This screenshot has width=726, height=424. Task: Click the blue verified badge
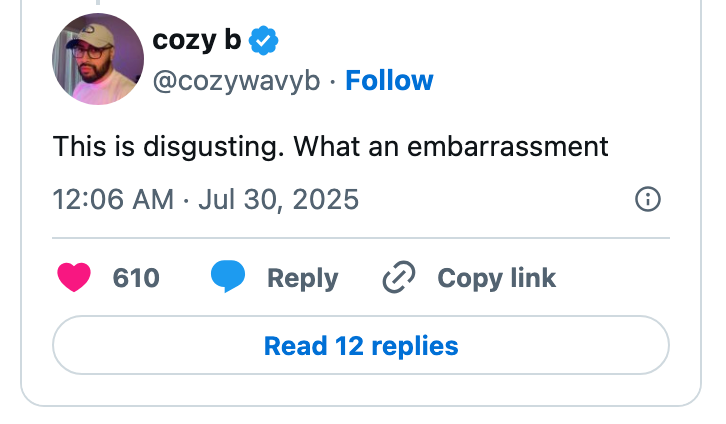(264, 42)
